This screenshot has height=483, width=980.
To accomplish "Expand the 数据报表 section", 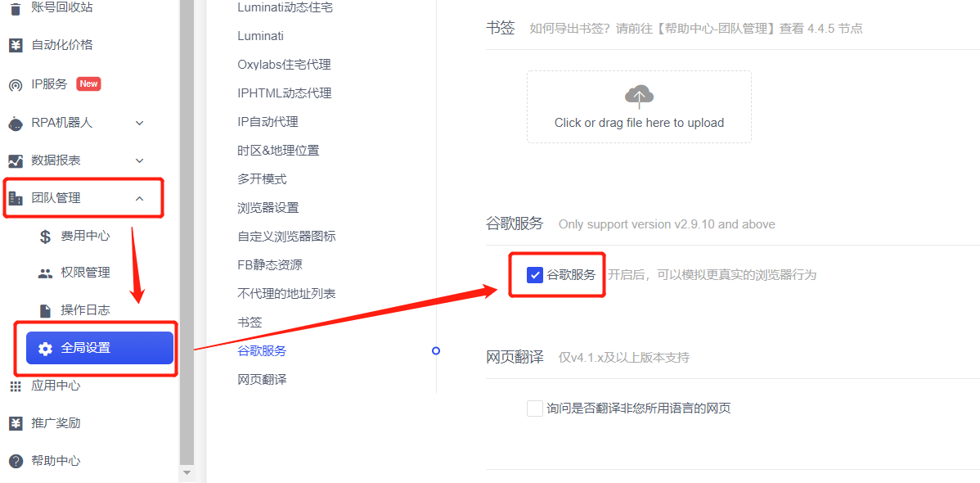I will [x=139, y=160].
